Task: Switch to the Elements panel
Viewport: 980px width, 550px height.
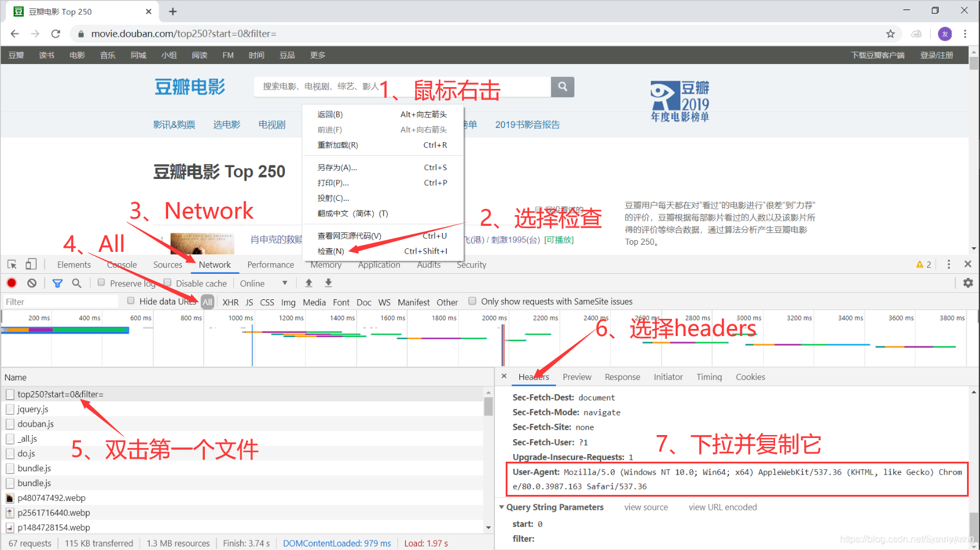Action: coord(74,265)
